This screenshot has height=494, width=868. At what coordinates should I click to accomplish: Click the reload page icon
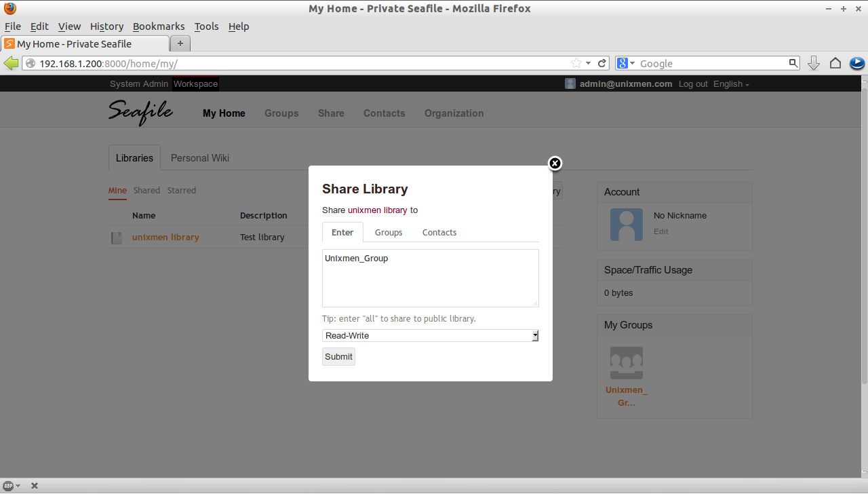(x=601, y=63)
